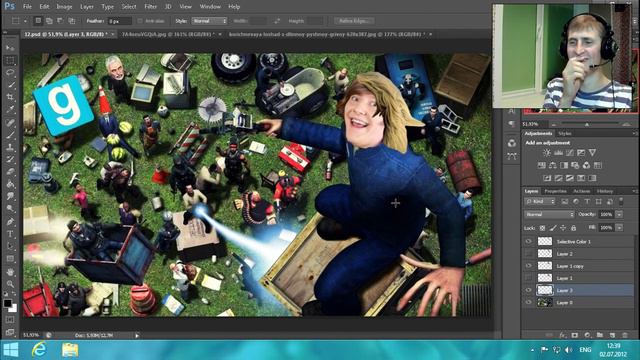Image resolution: width=640 pixels, height=360 pixels.
Task: Select the Pen tool
Action: pyautogui.click(x=10, y=222)
